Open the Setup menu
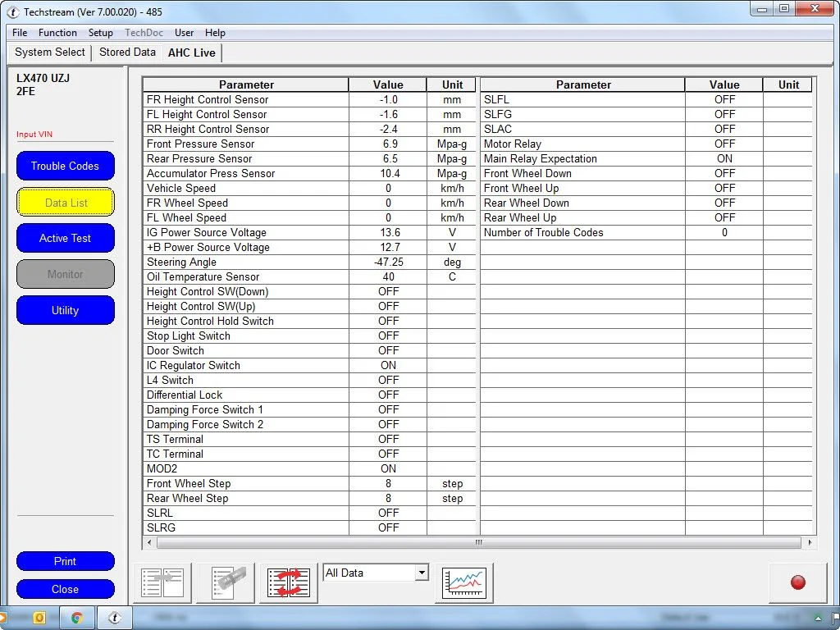Image resolution: width=840 pixels, height=630 pixels. (x=101, y=33)
